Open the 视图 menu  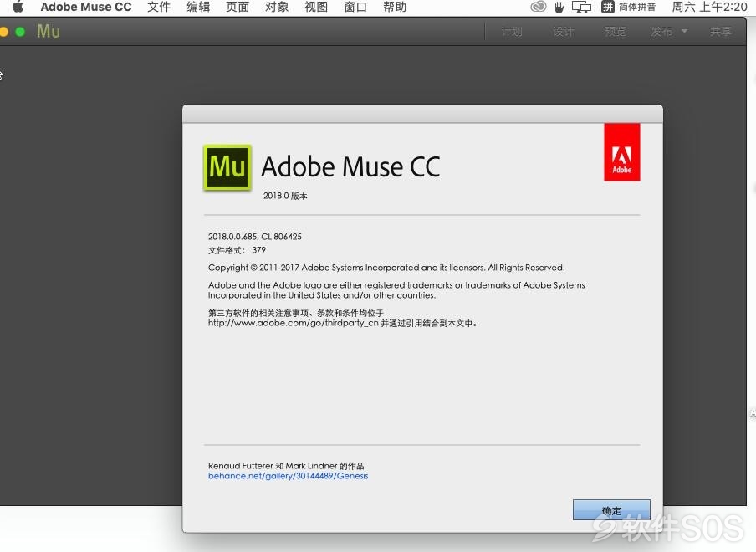pyautogui.click(x=316, y=7)
